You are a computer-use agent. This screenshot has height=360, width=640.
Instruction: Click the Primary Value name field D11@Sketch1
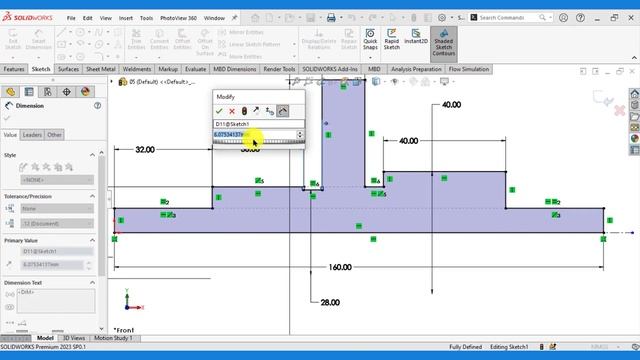point(57,251)
